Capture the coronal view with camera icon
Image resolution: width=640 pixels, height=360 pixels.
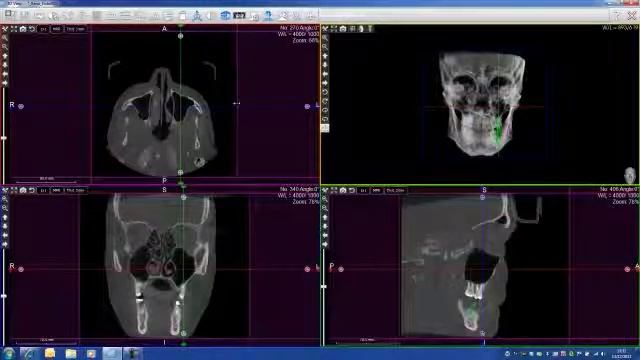pyautogui.click(x=23, y=190)
